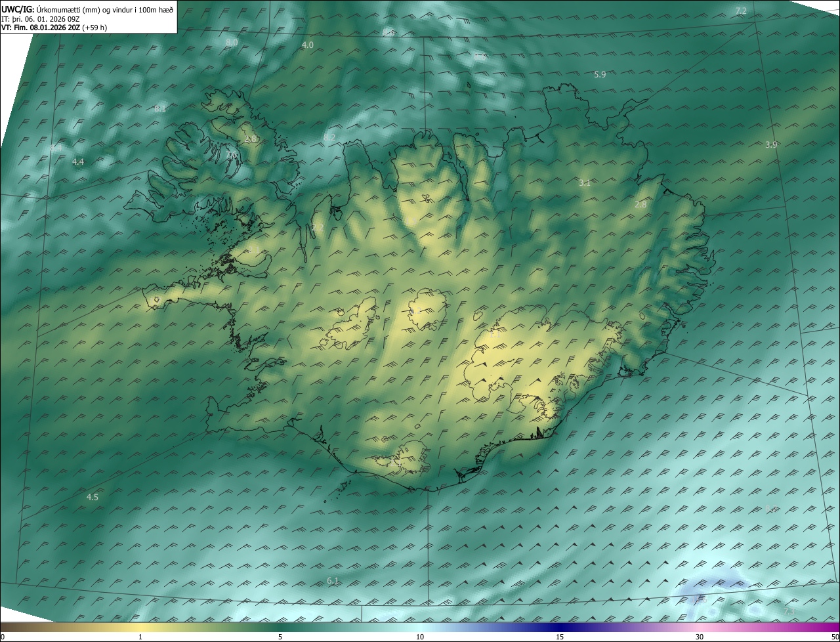Click the 5.9 value label on the map
This screenshot has width=840, height=642.
600,75
